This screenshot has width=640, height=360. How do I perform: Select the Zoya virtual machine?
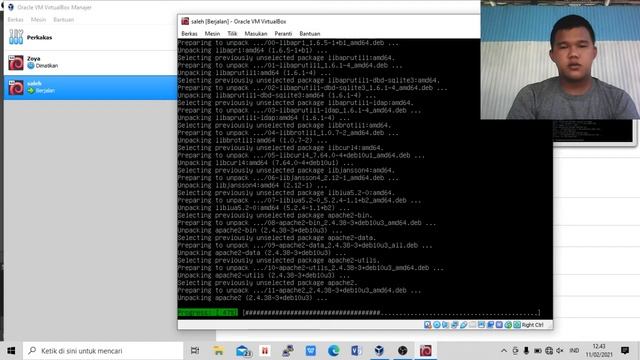tap(90, 62)
